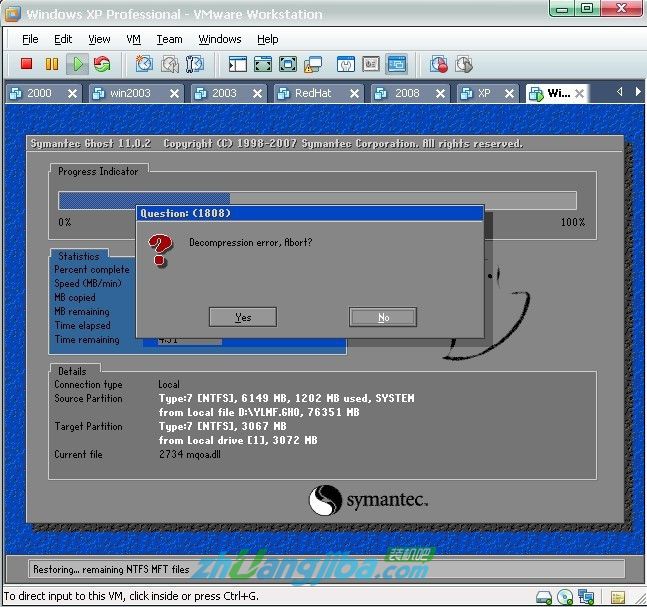Open the snapshot manager icon
Image resolution: width=647 pixels, height=607 pixels.
pos(195,64)
